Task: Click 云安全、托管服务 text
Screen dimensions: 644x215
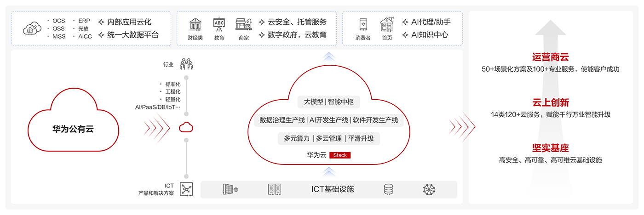Action: point(297,22)
